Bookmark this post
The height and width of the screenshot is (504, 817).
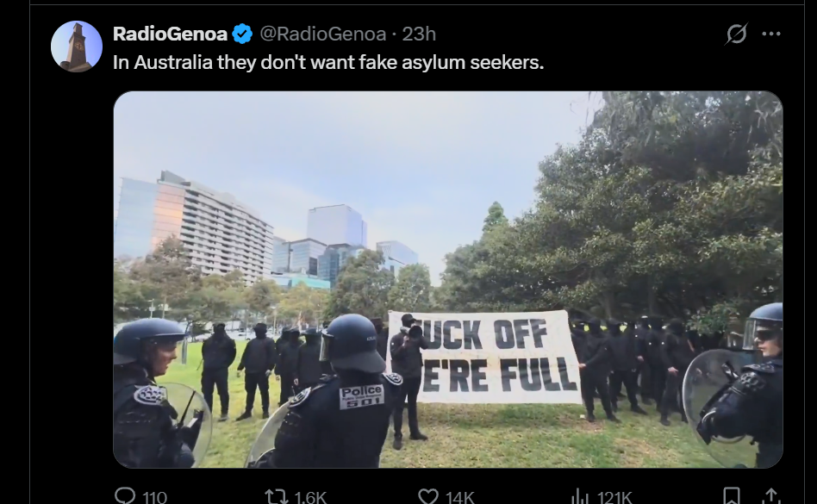pyautogui.click(x=732, y=496)
